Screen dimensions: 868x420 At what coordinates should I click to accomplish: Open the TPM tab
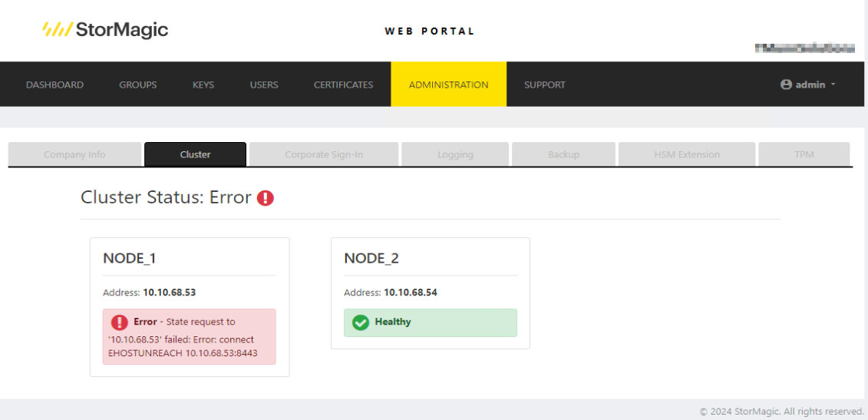click(804, 154)
